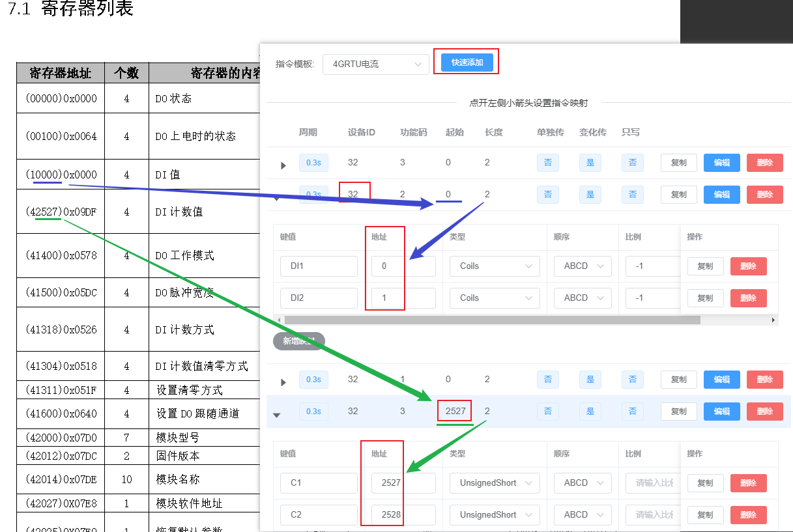Click 删除 for the DI2 mapping row
Screen dimensions: 793x532
[748, 298]
